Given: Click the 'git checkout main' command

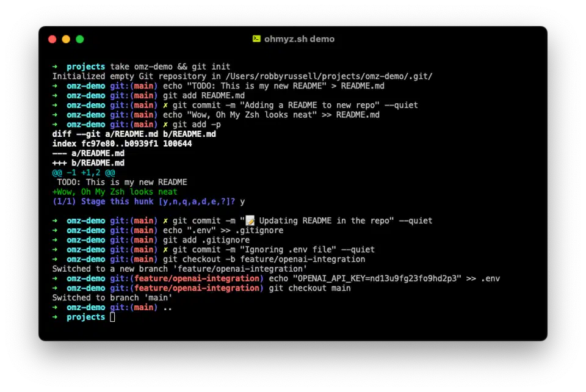Looking at the screenshot, I should [x=309, y=288].
